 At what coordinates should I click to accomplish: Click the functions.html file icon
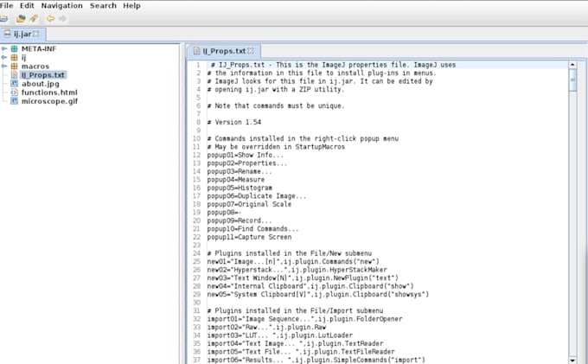click(x=14, y=93)
